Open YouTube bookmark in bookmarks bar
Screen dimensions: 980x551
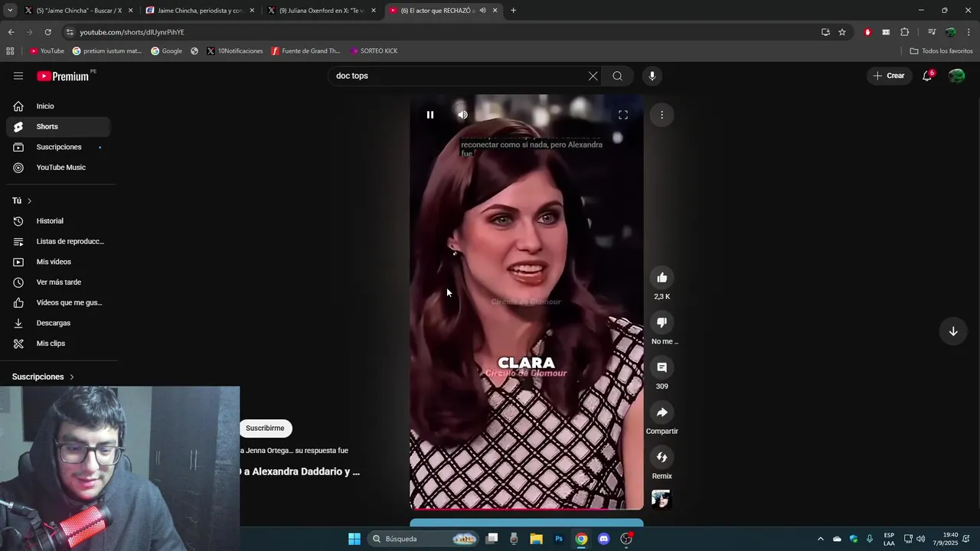(x=47, y=51)
